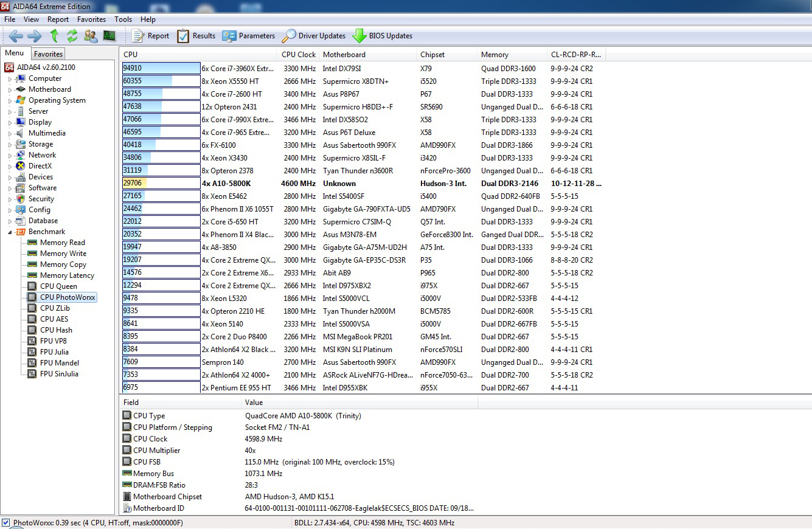Toggle the PhotoWorxx status bar checkbox
This screenshot has width=812, height=529.
[x=5, y=523]
